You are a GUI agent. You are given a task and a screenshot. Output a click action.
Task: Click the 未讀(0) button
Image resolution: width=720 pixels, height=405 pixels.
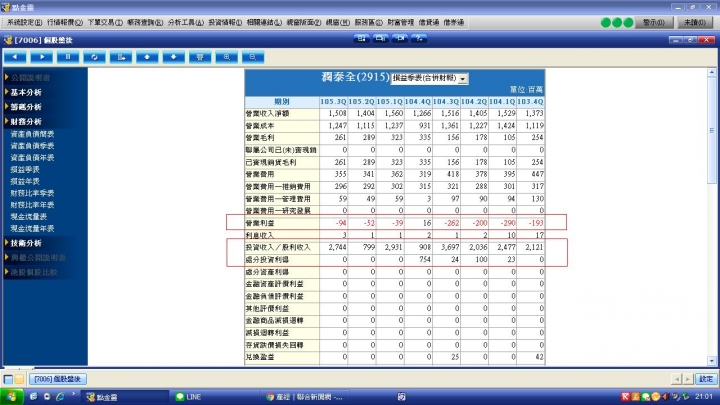(695, 22)
